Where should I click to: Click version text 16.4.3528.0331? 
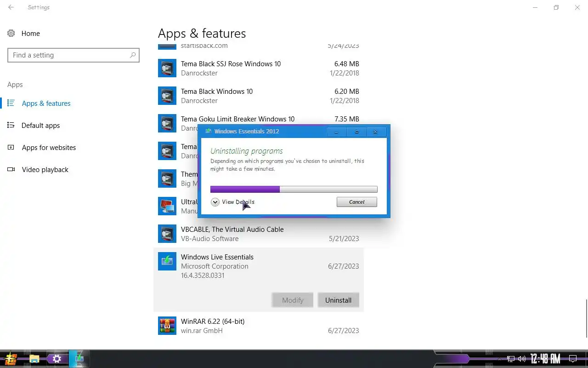coord(203,275)
